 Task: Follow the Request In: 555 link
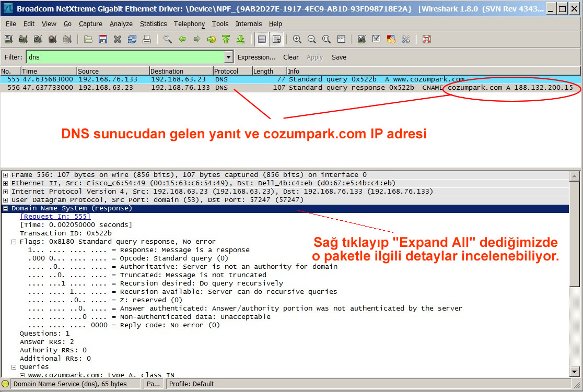(55, 216)
